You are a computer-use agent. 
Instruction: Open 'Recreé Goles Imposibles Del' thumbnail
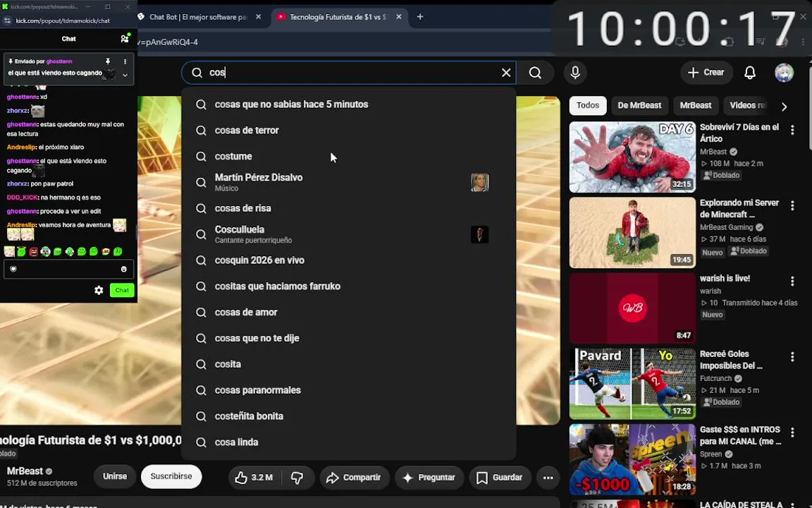[x=632, y=384]
